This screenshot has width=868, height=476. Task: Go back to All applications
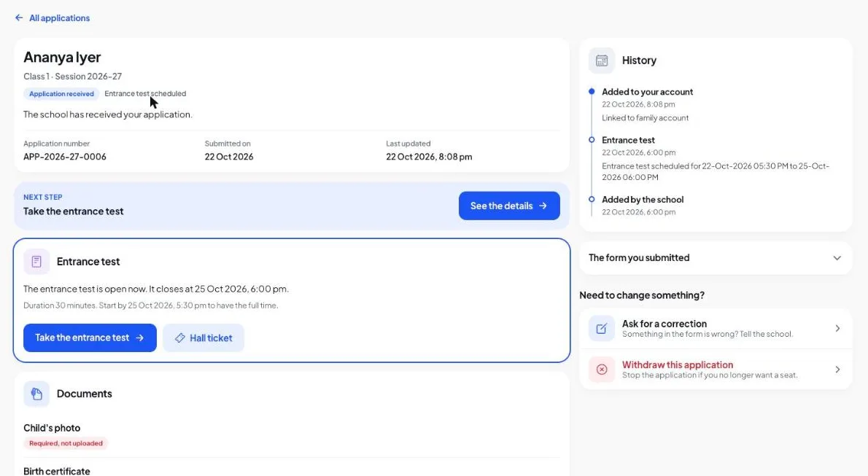tap(53, 17)
